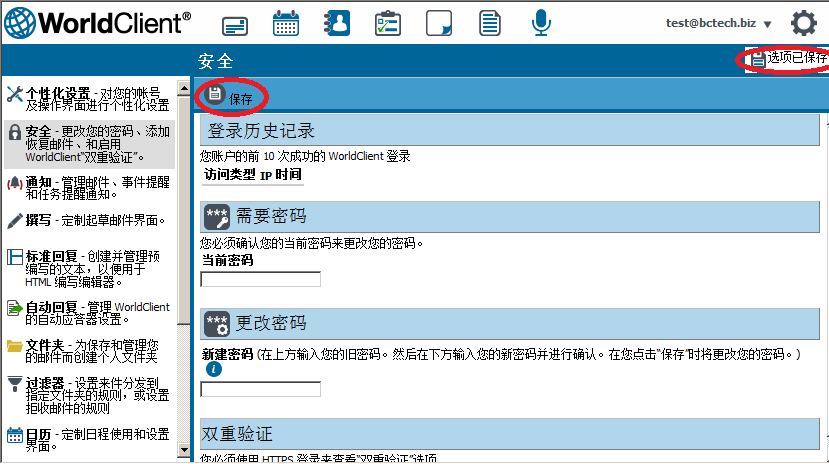Click the 日历 calendar sidebar icon
The width and height of the screenshot is (829, 464).
pos(15,435)
